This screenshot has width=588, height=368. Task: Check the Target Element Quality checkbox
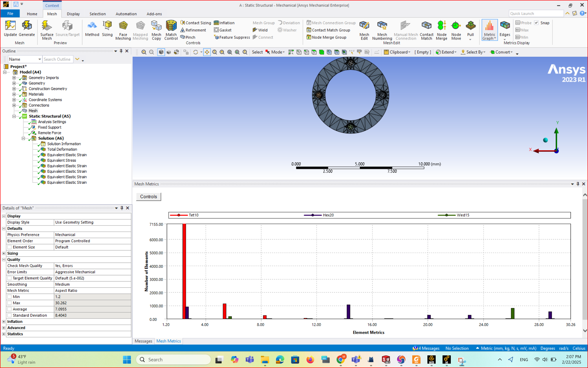(x=9, y=278)
